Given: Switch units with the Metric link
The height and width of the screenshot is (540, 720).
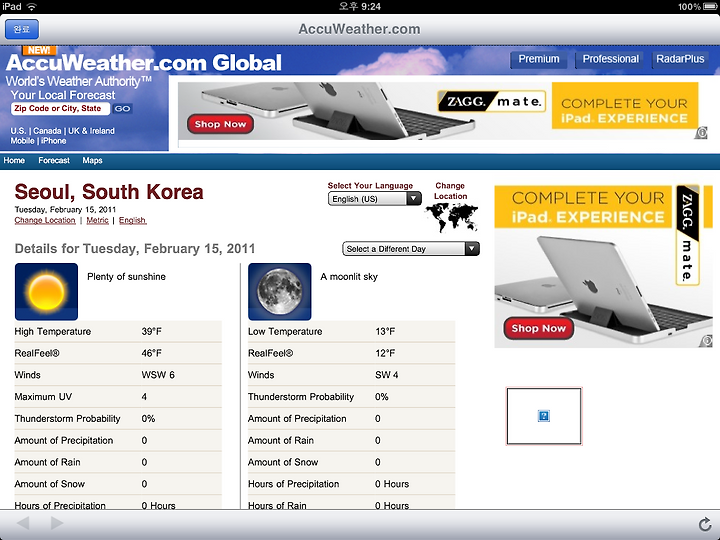Looking at the screenshot, I should 97,220.
